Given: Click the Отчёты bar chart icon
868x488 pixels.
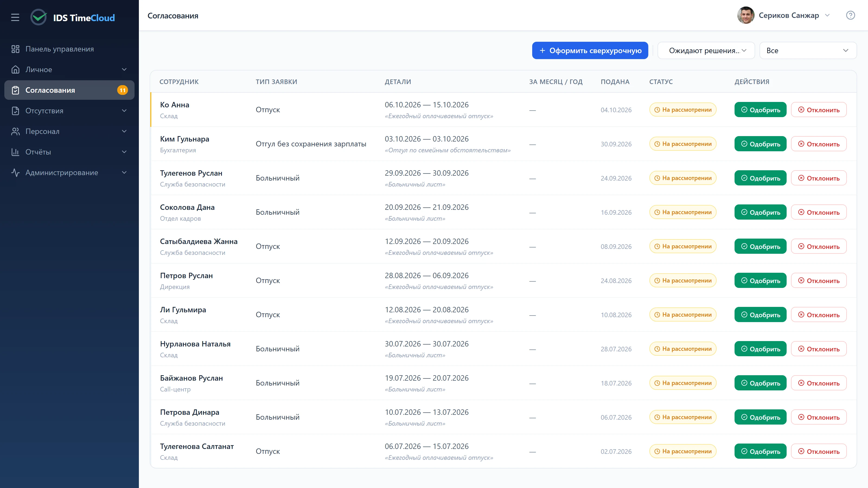Looking at the screenshot, I should tap(15, 152).
